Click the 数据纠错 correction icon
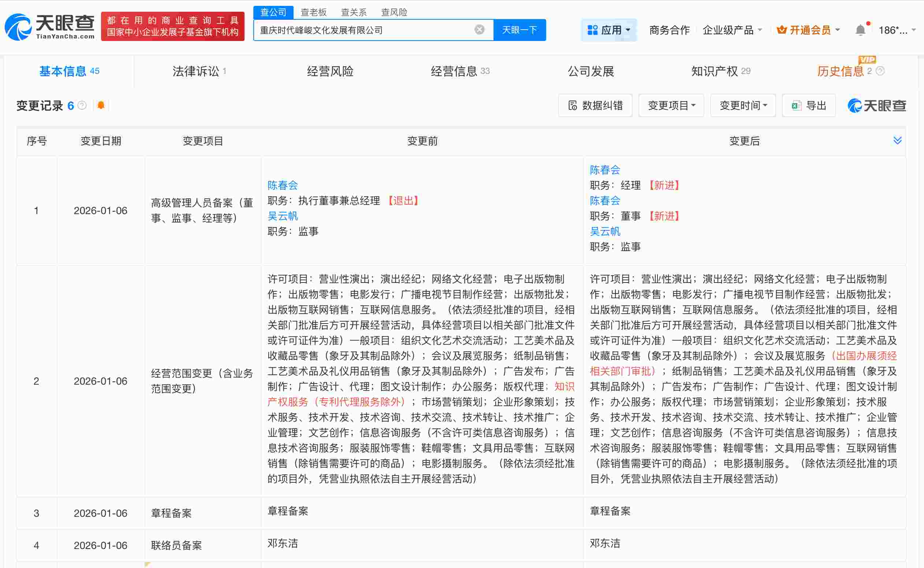The width and height of the screenshot is (924, 568). click(573, 105)
